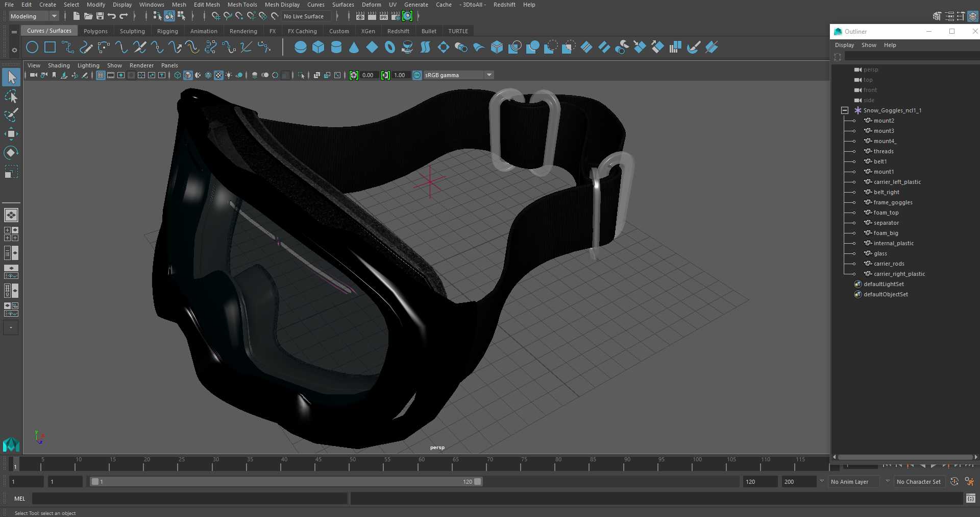980x517 pixels.
Task: Toggle the viewport grid display
Action: (x=101, y=75)
